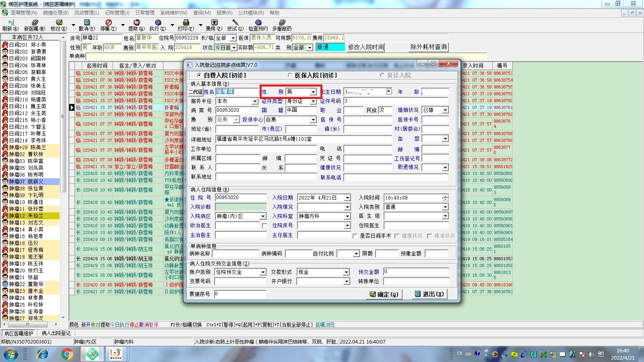The width and height of the screenshot is (644, 362).
Task: Open the 入院病区 ward dropdown
Action: (263, 216)
